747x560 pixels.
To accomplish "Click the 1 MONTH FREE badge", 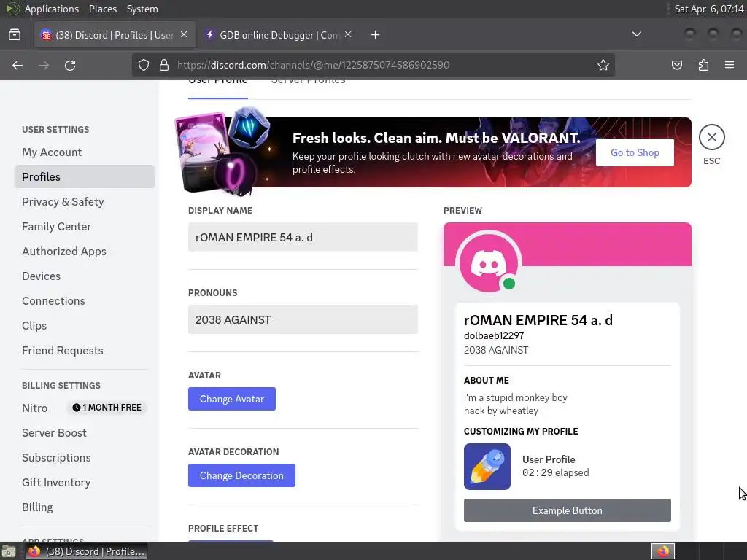I will tap(107, 408).
